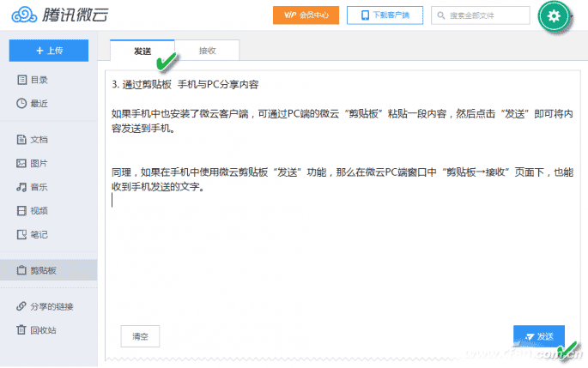Click the 笔记 notes icon
The image size is (588, 368).
(21, 234)
